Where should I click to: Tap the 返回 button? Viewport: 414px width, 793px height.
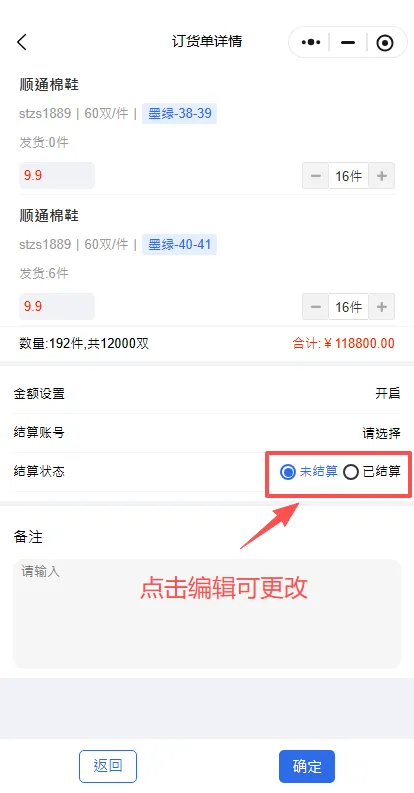(x=108, y=766)
